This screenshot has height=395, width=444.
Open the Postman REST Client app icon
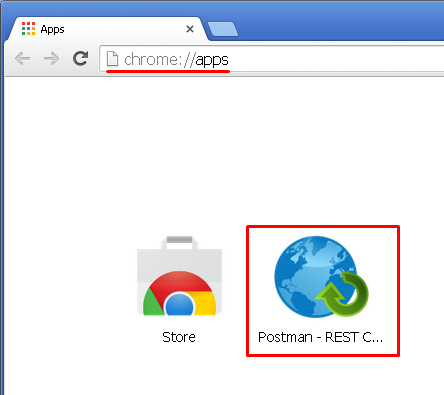(x=321, y=277)
